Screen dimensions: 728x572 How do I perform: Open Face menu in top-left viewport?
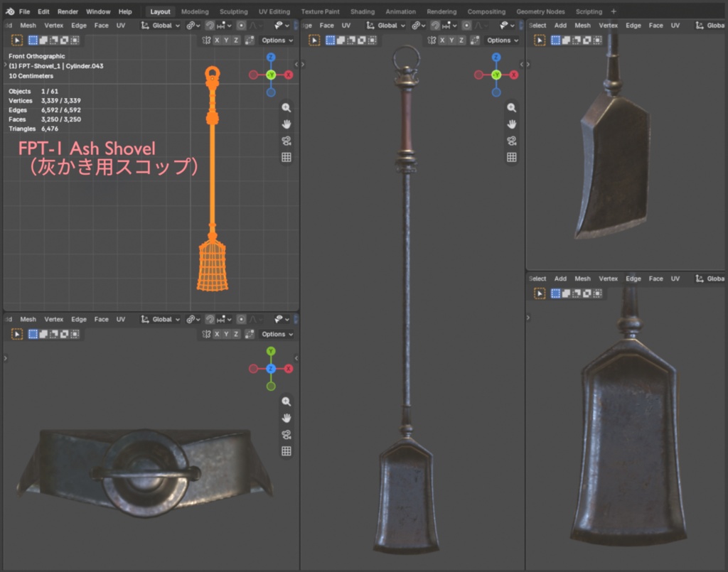click(101, 26)
